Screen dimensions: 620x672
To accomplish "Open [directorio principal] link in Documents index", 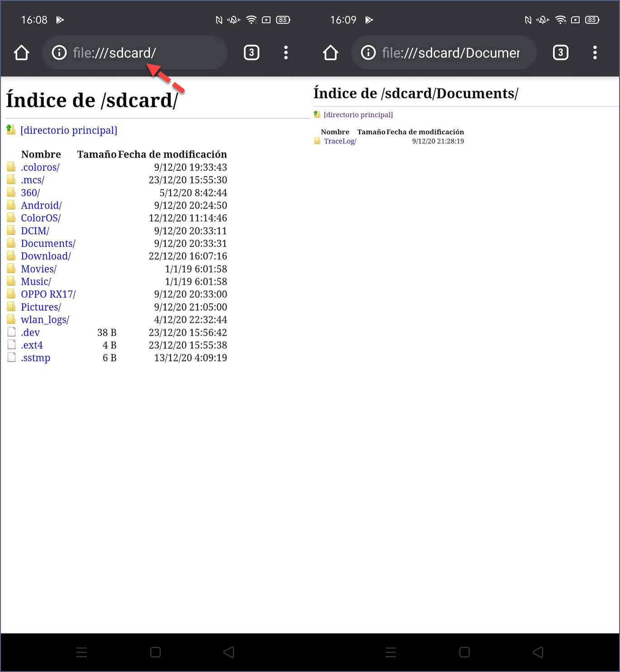I will (x=358, y=115).
